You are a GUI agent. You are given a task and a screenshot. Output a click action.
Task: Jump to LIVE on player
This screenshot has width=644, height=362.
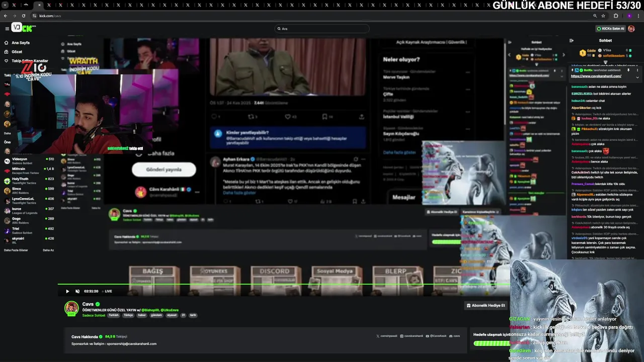(108, 291)
